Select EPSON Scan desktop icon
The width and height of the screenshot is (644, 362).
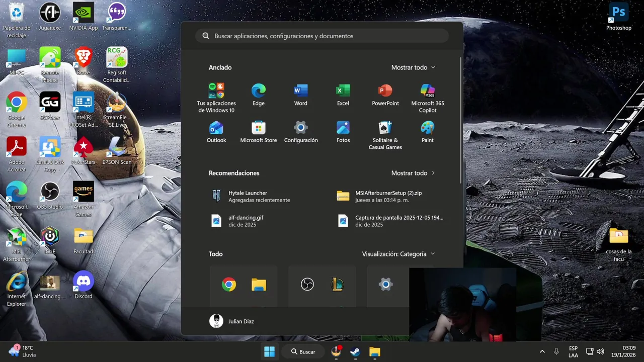(x=117, y=151)
